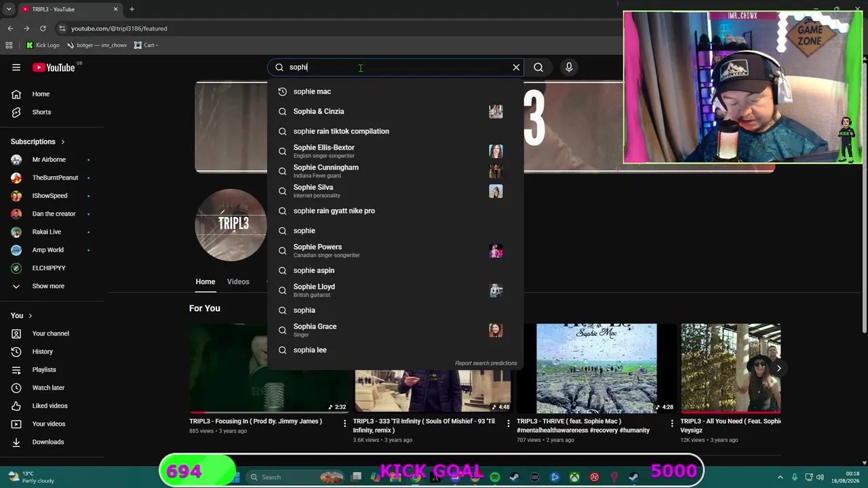Choose 'Sophie Lloyd' suggestion

point(395,290)
